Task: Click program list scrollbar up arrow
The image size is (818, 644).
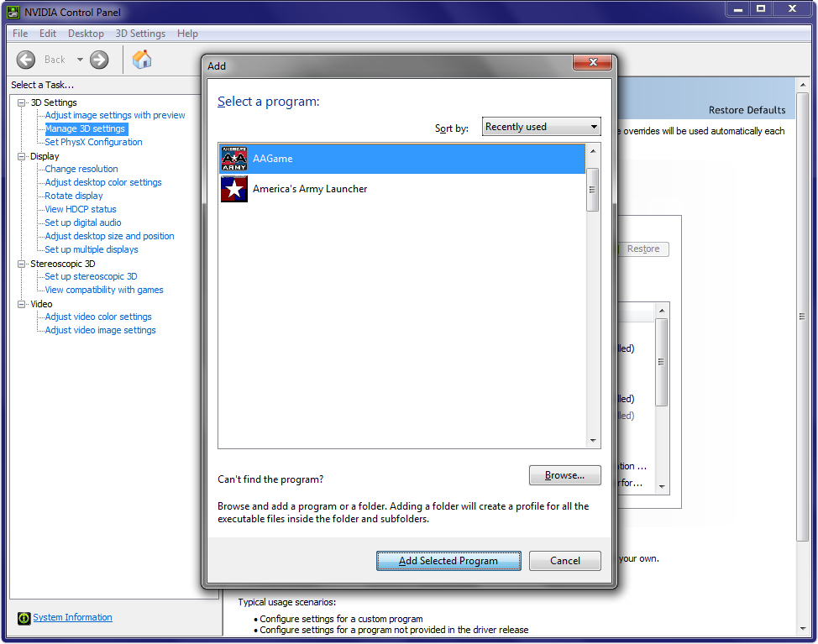Action: 593,151
